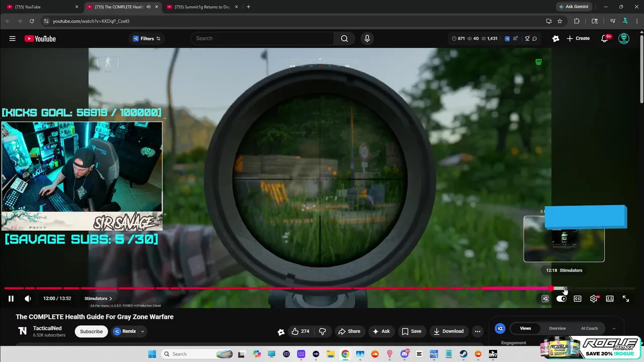Switch to theater mode

tap(610, 299)
